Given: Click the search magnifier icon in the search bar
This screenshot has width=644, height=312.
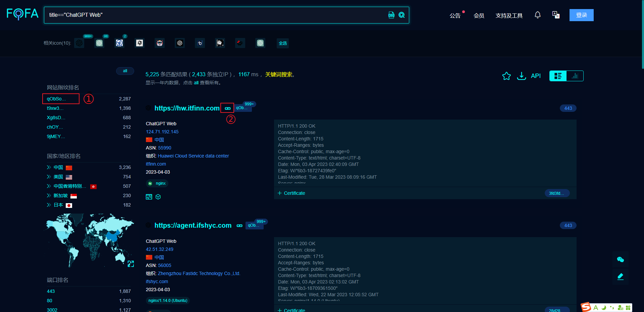Looking at the screenshot, I should tap(401, 15).
